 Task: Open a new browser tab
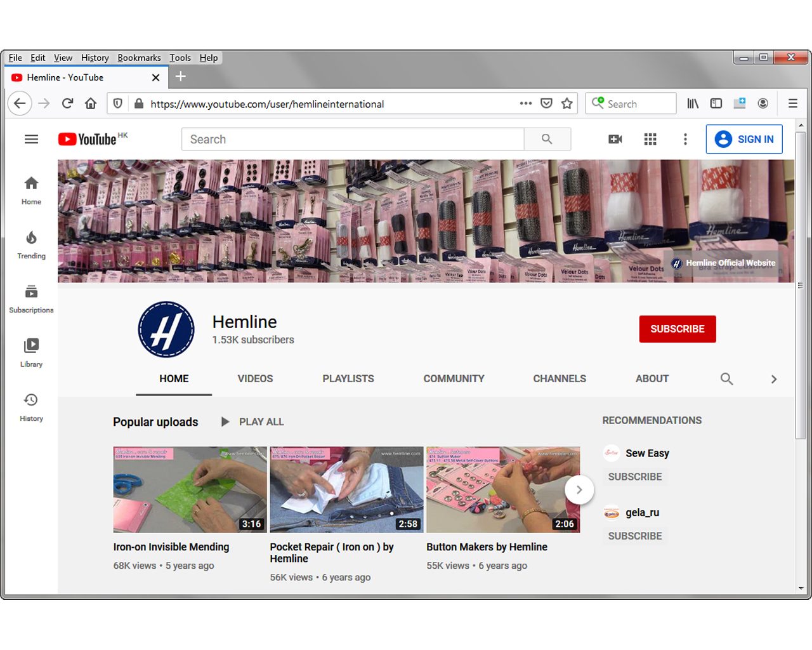coord(181,77)
